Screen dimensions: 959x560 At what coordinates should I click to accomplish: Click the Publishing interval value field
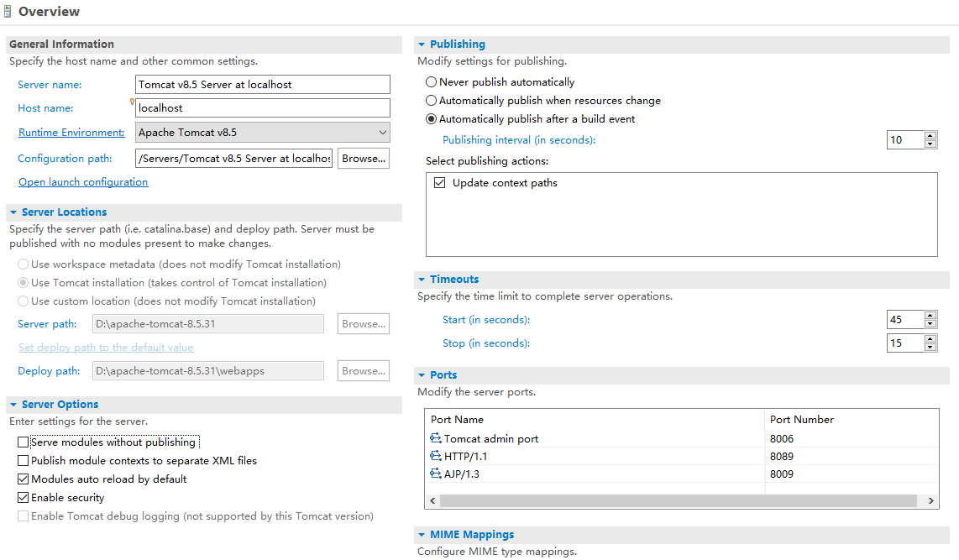(x=906, y=140)
